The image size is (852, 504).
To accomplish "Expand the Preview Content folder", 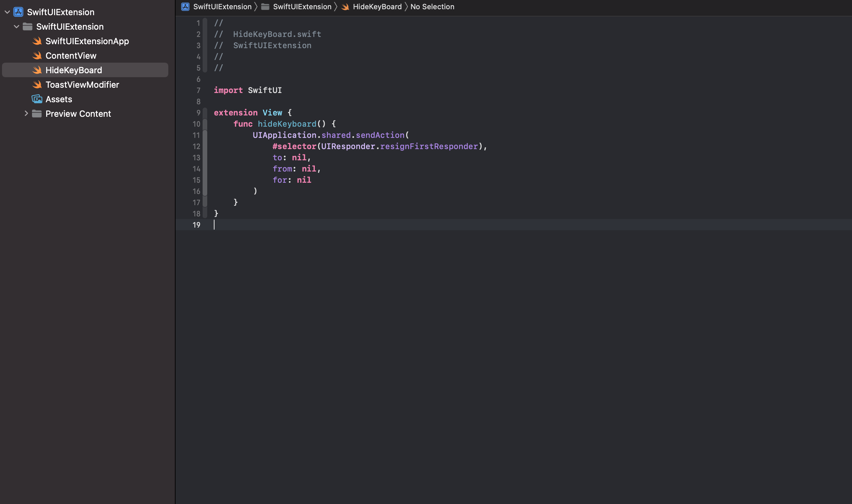I will point(26,114).
